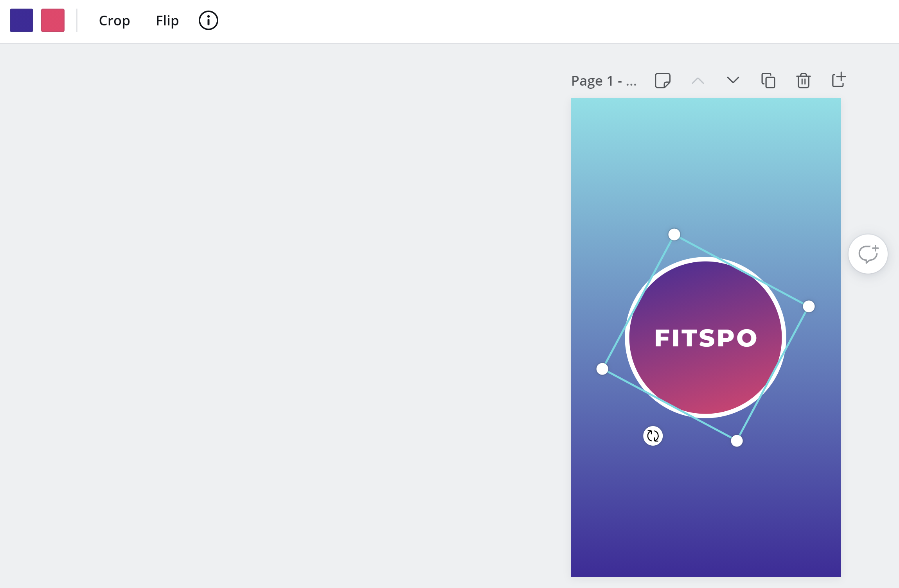The image size is (899, 588).
Task: Click right corner handle of selection
Action: [809, 307]
